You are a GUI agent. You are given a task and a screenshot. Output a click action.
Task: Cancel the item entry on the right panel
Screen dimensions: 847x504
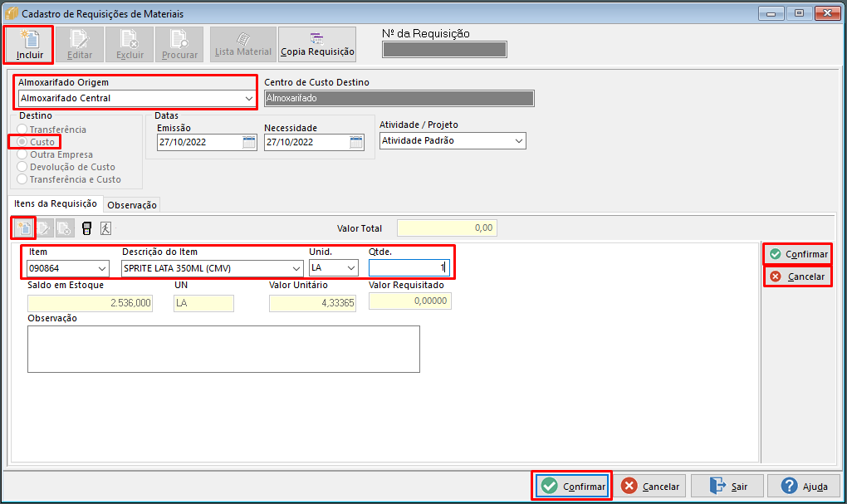(x=798, y=276)
